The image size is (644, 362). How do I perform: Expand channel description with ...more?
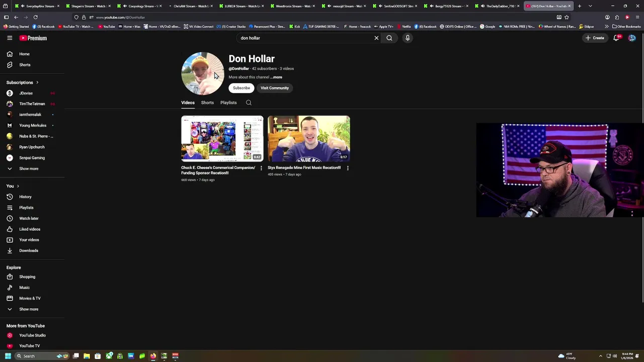coord(276,77)
